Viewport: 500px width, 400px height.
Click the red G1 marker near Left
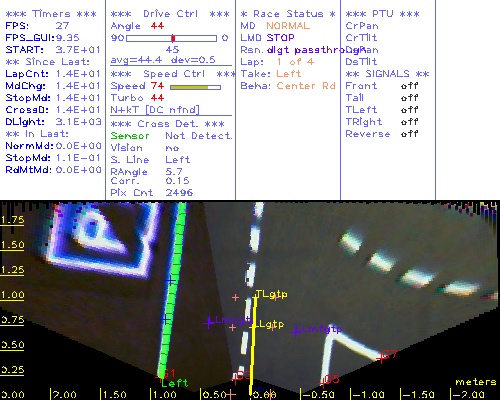pos(160,376)
